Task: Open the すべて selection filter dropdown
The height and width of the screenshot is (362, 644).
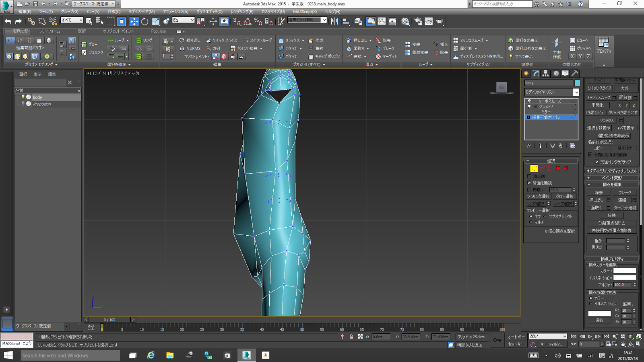Action: click(72, 20)
